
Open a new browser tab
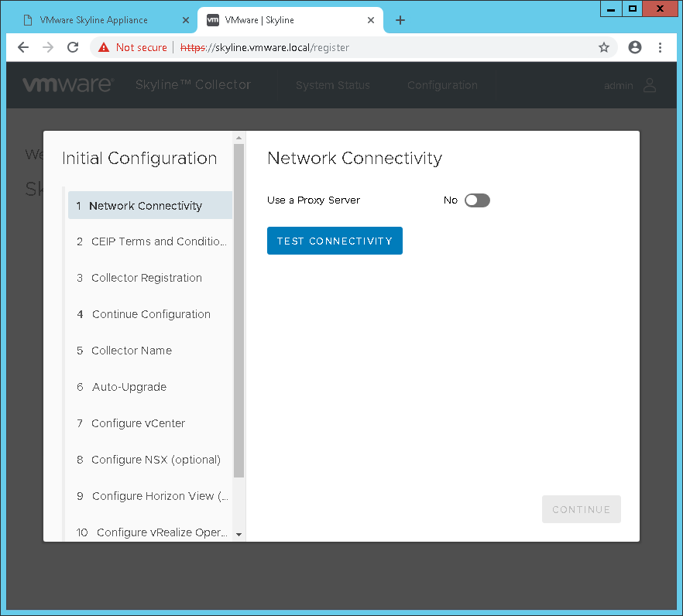tap(400, 20)
